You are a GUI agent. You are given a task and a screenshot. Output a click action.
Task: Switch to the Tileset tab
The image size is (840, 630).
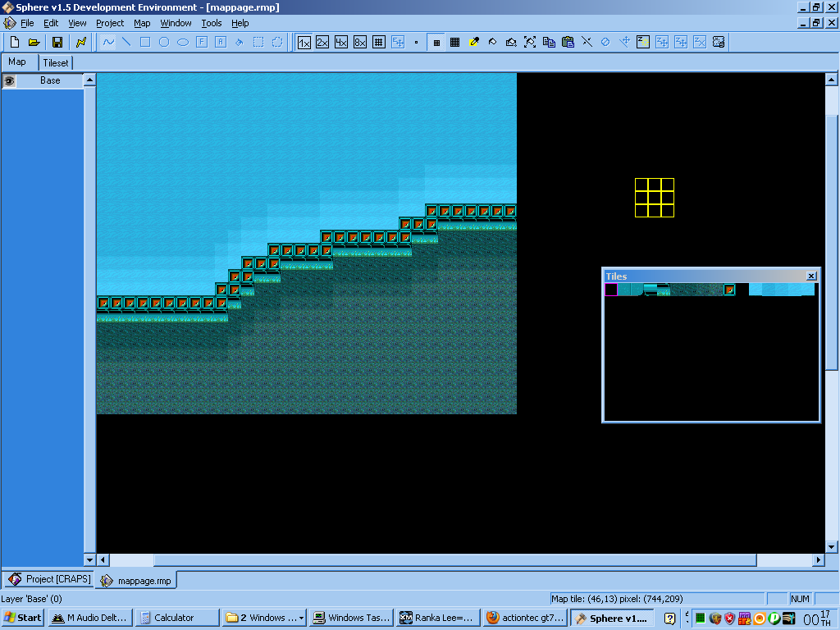(56, 62)
